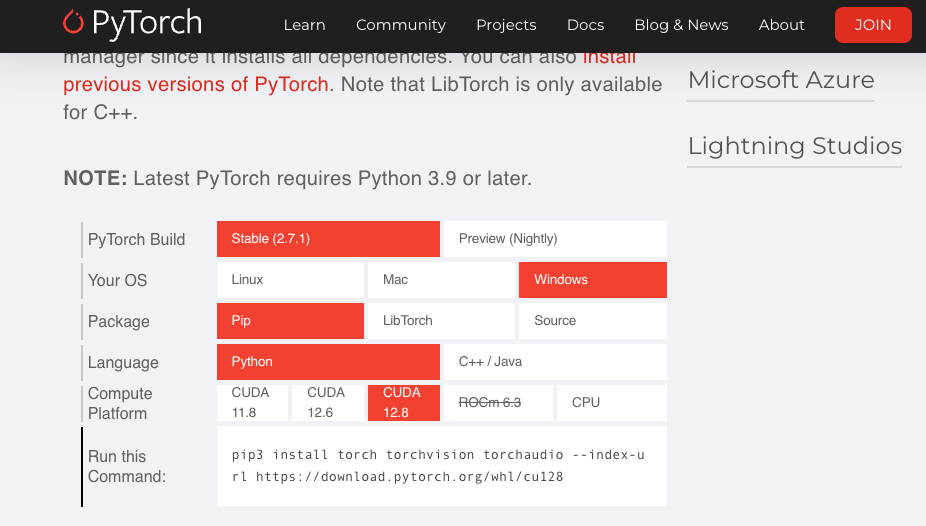Image resolution: width=926 pixels, height=526 pixels.
Task: Pick CUDA 11.8 compute platform
Action: [x=252, y=403]
